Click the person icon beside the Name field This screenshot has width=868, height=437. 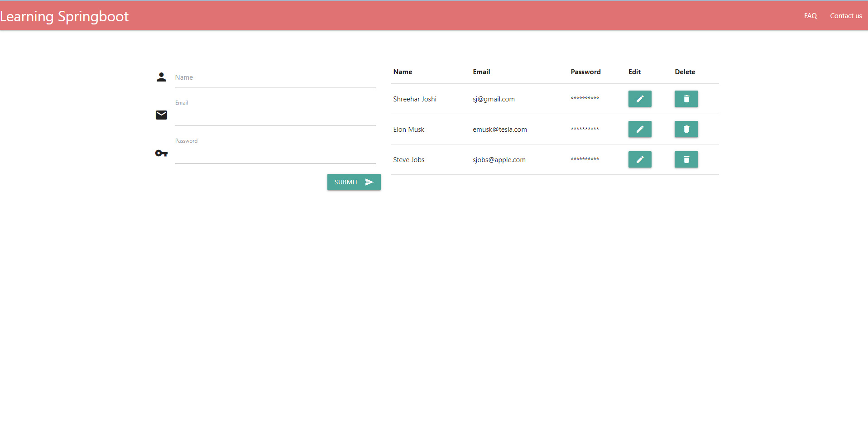[x=161, y=77]
